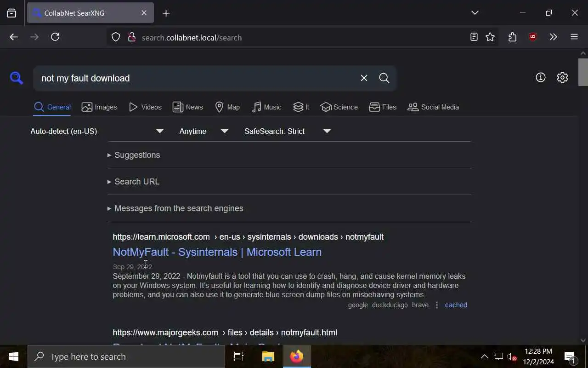The width and height of the screenshot is (588, 368).
Task: Switch to the News category
Action: click(x=187, y=107)
